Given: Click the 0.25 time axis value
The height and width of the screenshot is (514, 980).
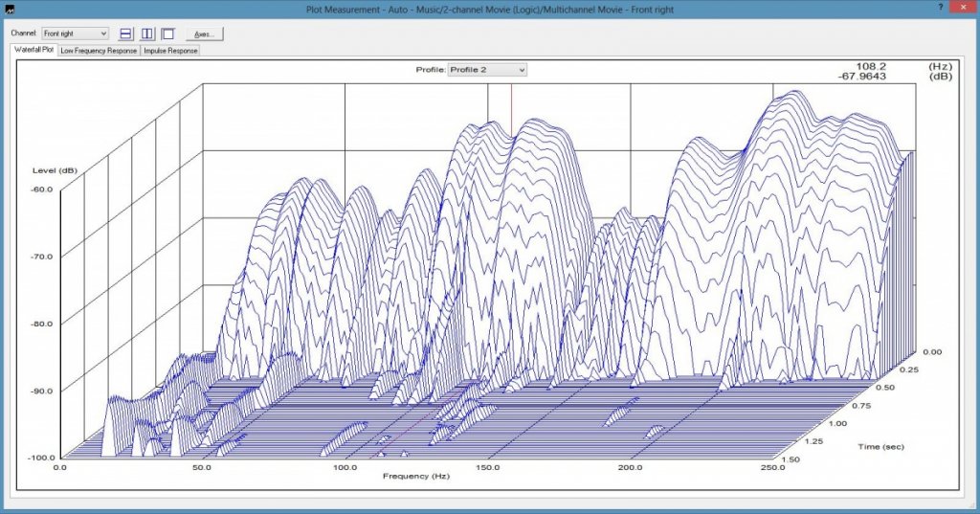Looking at the screenshot, I should (x=909, y=369).
